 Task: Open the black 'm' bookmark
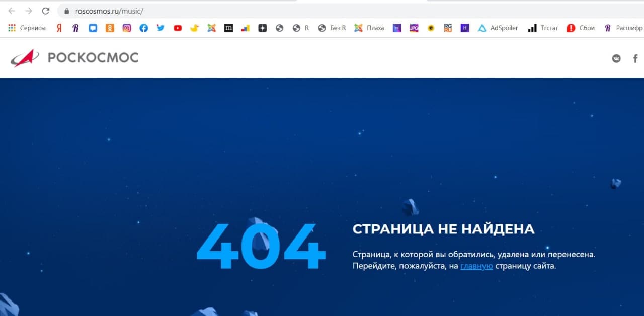228,28
